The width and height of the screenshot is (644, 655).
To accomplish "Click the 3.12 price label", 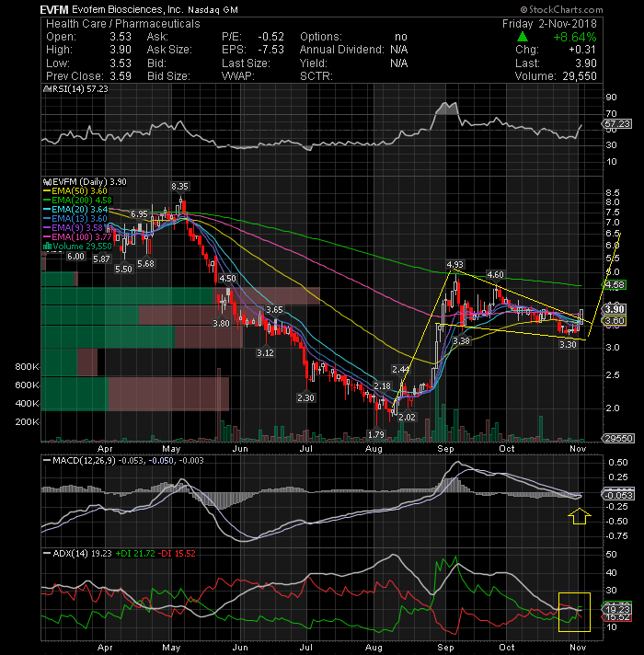I will point(265,352).
